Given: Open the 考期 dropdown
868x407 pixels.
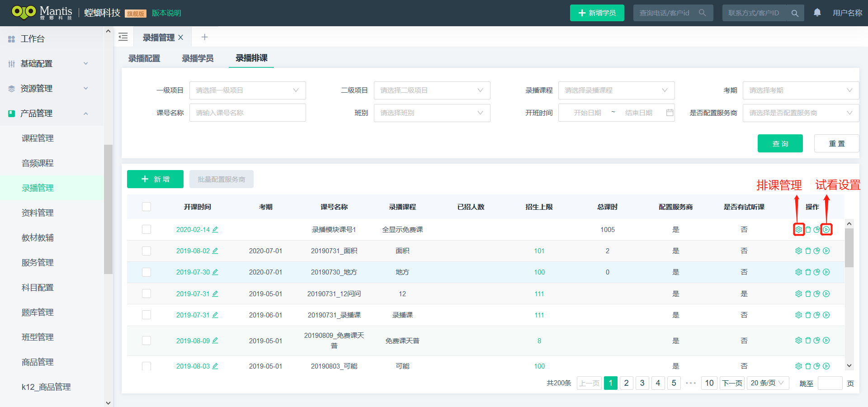Looking at the screenshot, I should (x=801, y=90).
